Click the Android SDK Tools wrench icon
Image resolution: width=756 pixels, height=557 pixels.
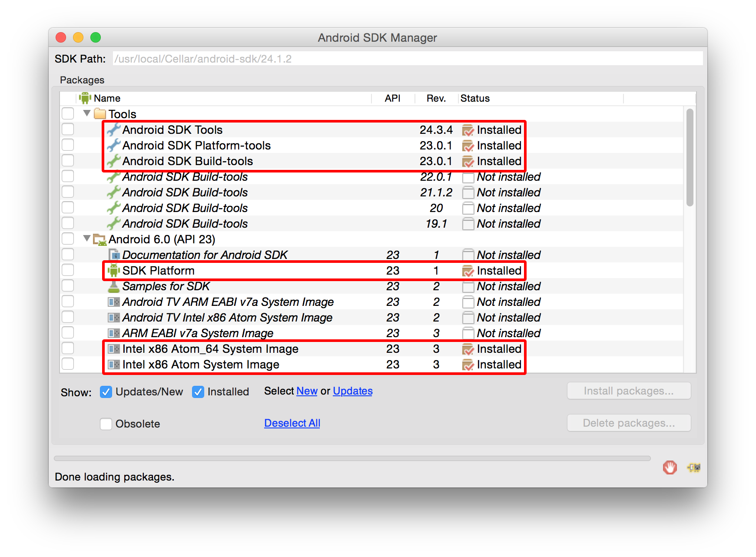click(x=114, y=129)
